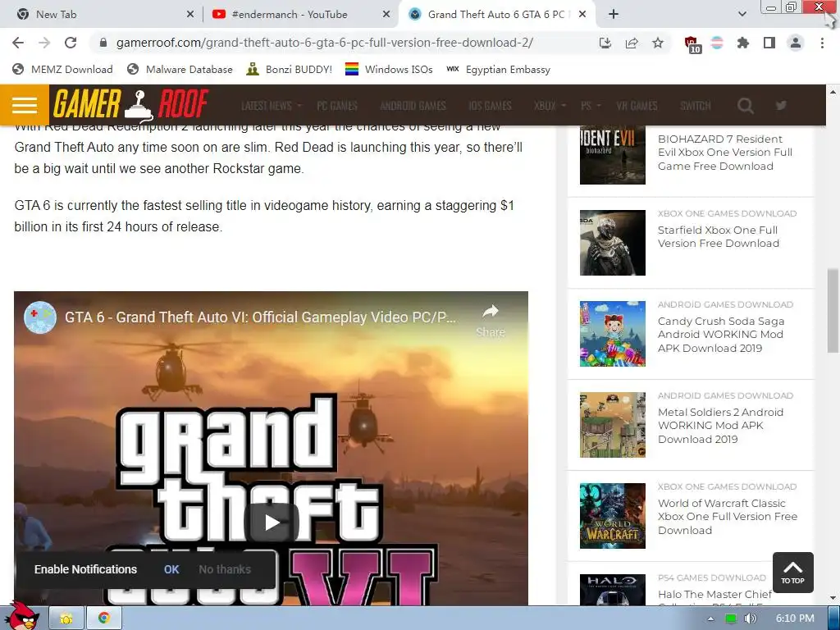Open the MEMZ Download bookmark

point(62,70)
